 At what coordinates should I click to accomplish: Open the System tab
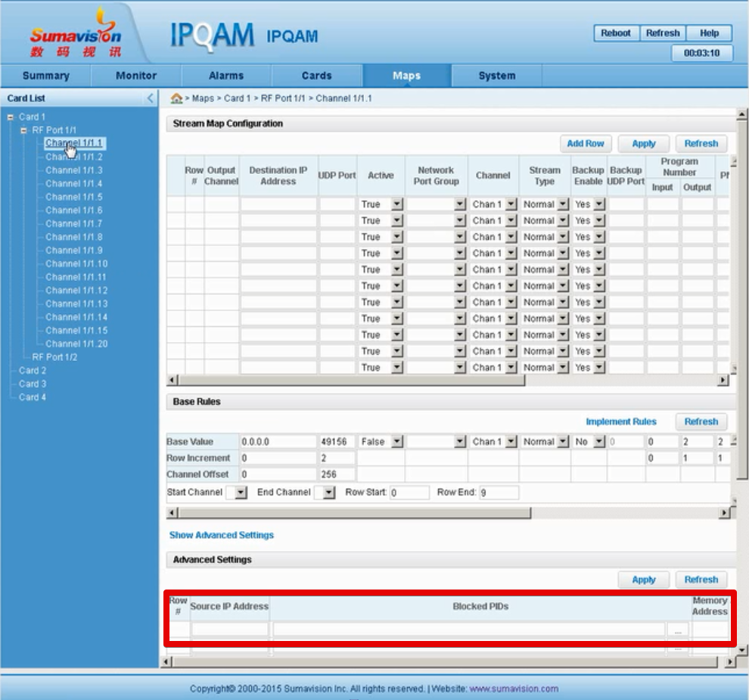pos(496,76)
